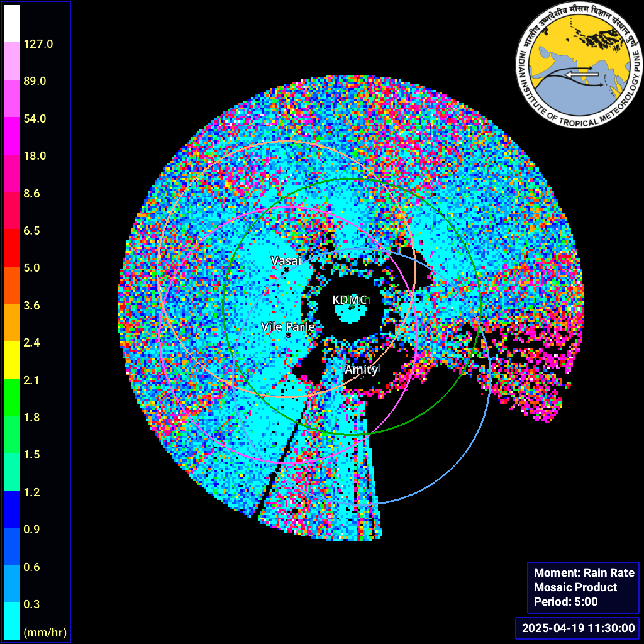This screenshot has width=644, height=644.
Task: Select the orange swatch between 2.4 and 3.6
Action: pyautogui.click(x=12, y=323)
